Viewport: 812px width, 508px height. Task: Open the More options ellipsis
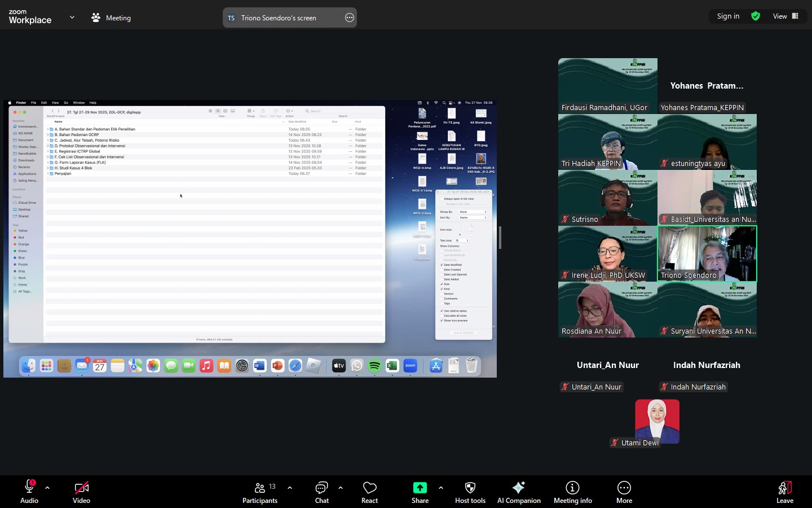point(624,488)
